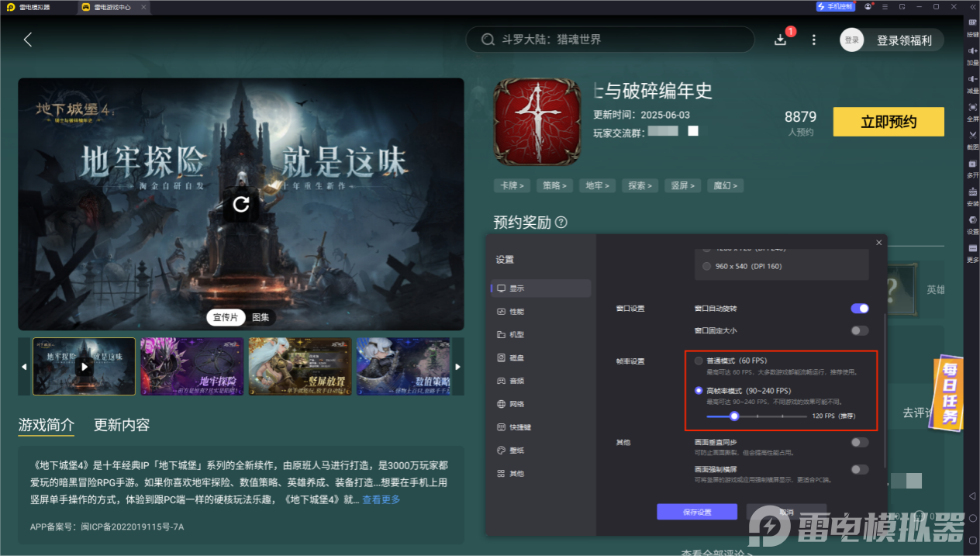Go back using the left arrow

pyautogui.click(x=28, y=40)
